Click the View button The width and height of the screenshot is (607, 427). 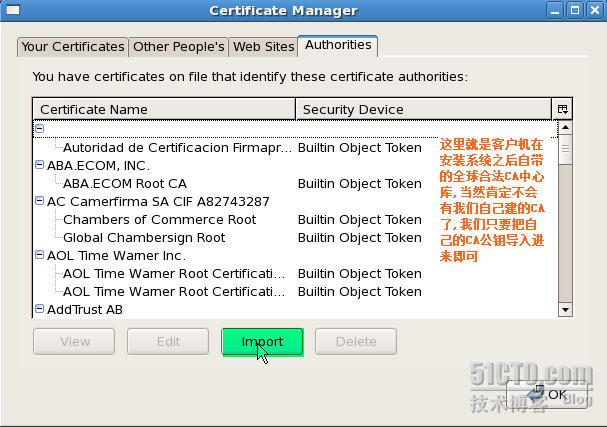(74, 341)
